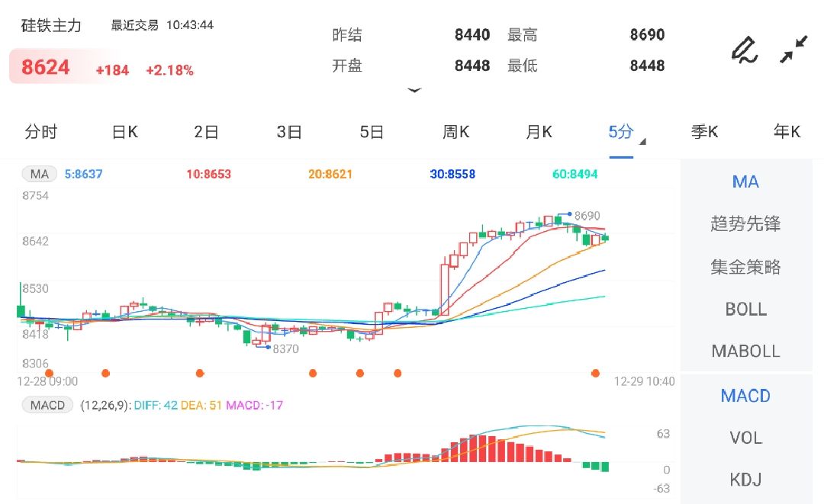Click the 8690 high marker on the chart
The width and height of the screenshot is (824, 504).
pos(587,216)
